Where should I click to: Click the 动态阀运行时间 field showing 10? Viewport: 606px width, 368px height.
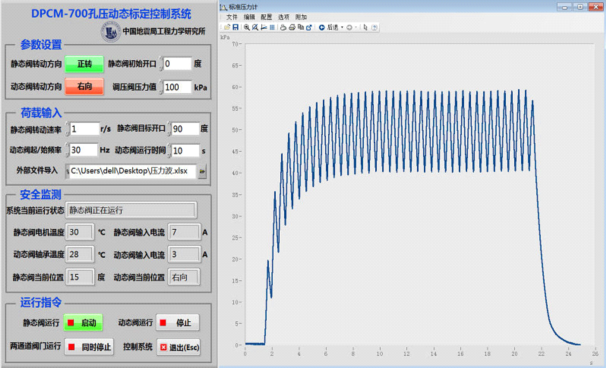pos(186,151)
